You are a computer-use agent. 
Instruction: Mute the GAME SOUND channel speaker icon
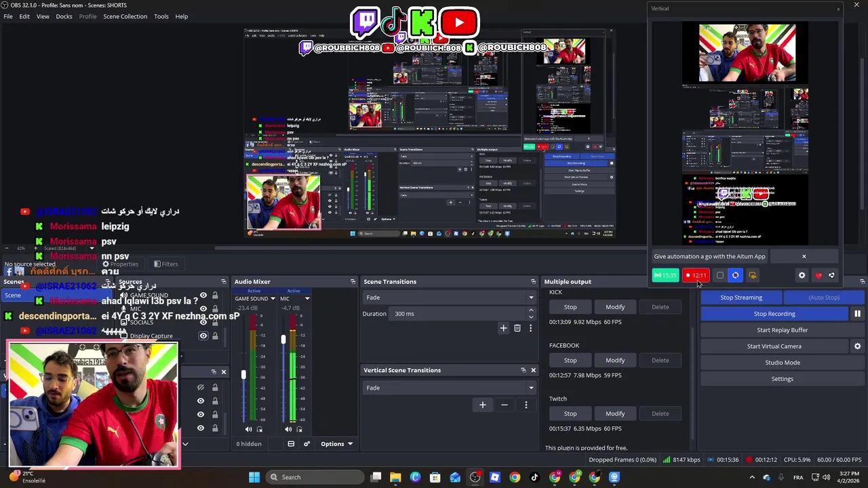pos(248,429)
